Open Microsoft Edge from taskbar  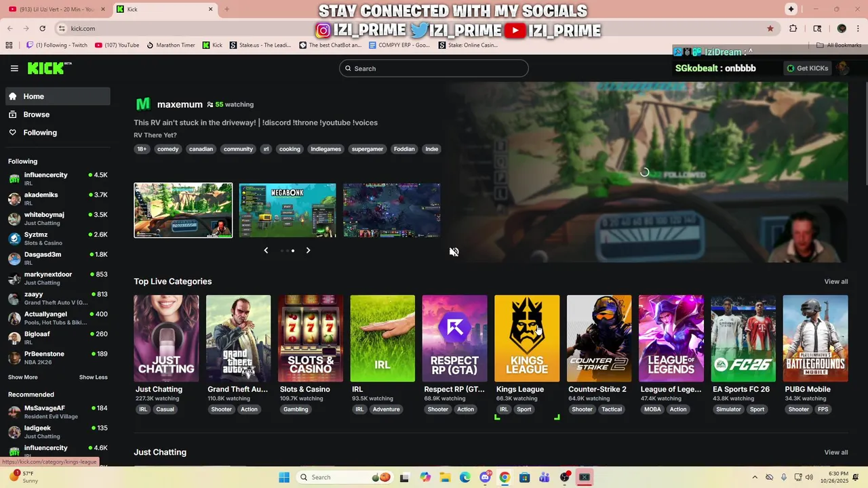pos(465,477)
